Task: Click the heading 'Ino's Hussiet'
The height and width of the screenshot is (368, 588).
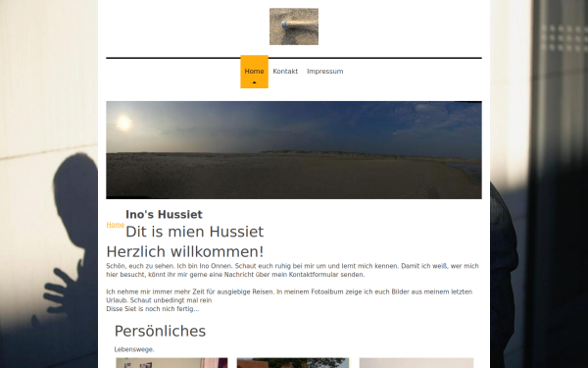Action: click(164, 214)
